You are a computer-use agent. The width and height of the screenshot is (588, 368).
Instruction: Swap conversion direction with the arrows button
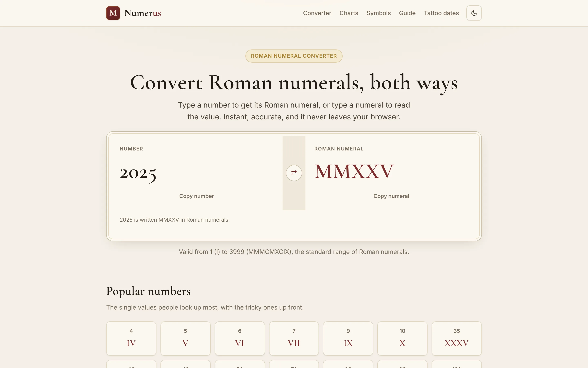pos(294,173)
